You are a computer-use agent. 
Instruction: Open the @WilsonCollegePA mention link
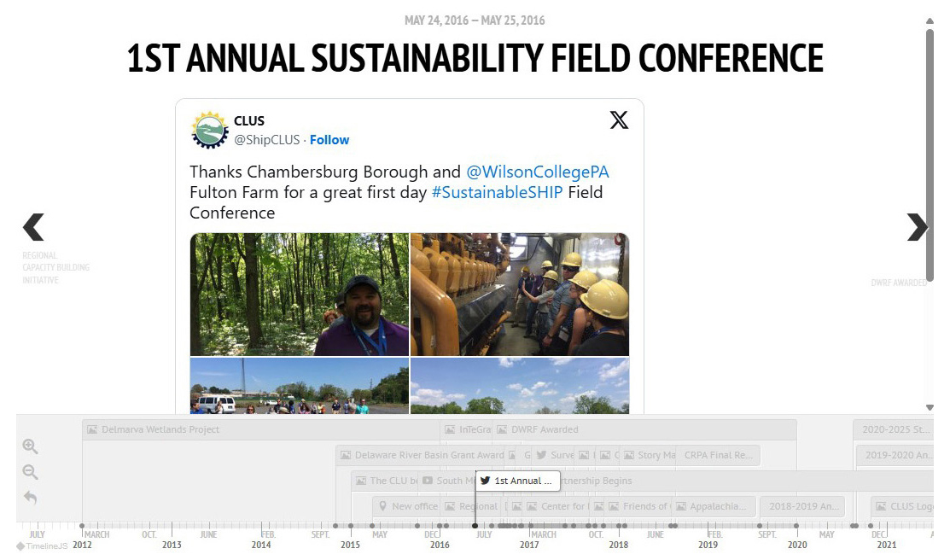[x=538, y=172]
